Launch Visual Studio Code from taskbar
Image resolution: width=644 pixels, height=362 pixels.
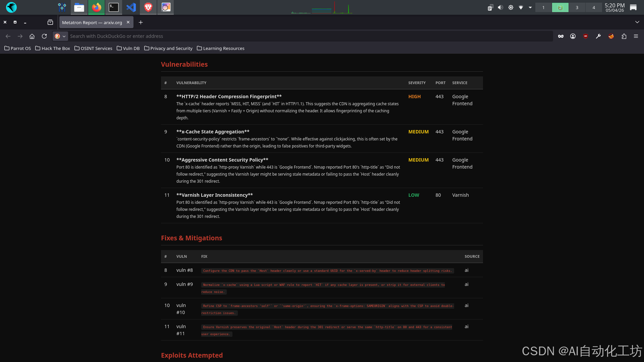[131, 7]
